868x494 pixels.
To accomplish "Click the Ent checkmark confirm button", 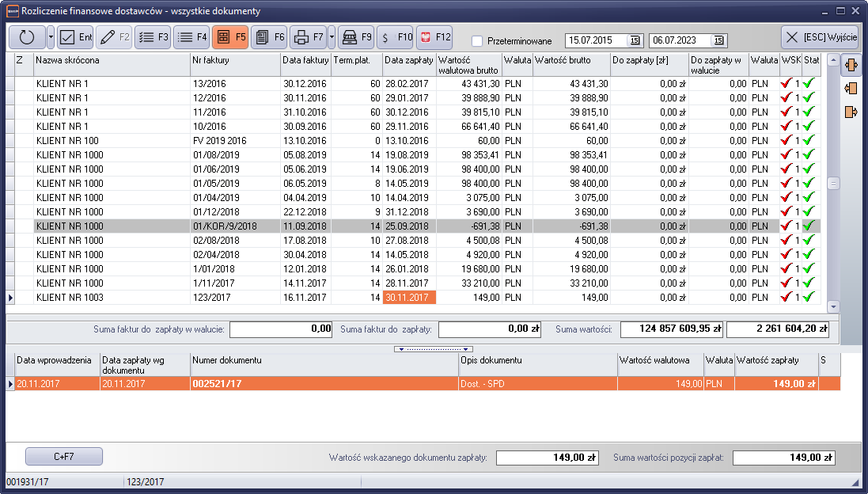I will [76, 37].
